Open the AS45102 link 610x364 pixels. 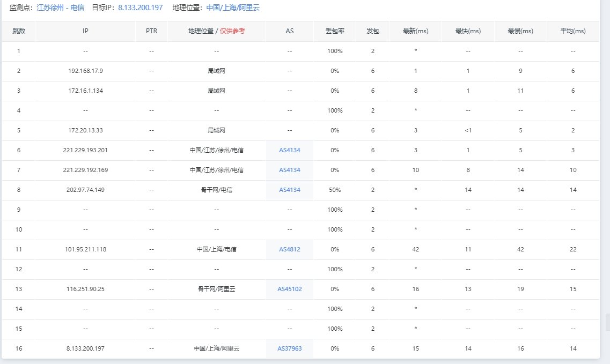pos(290,289)
